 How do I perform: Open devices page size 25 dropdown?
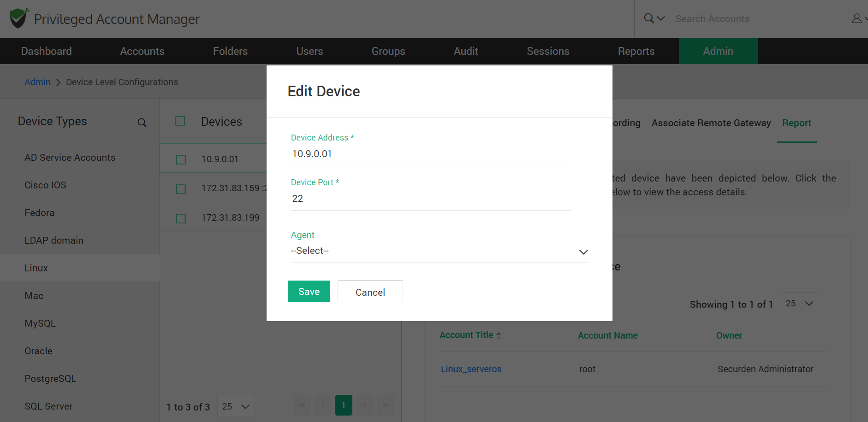(236, 406)
